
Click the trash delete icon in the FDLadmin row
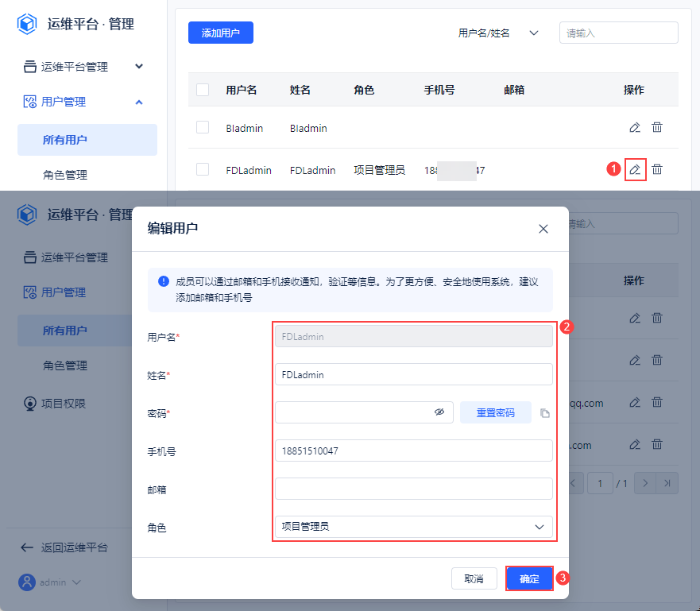pos(657,169)
